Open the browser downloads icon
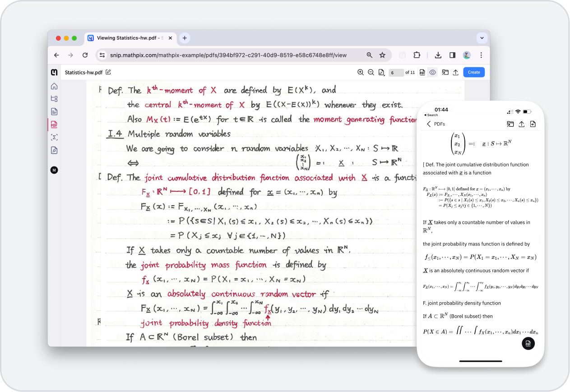This screenshot has height=392, width=570. [x=438, y=55]
